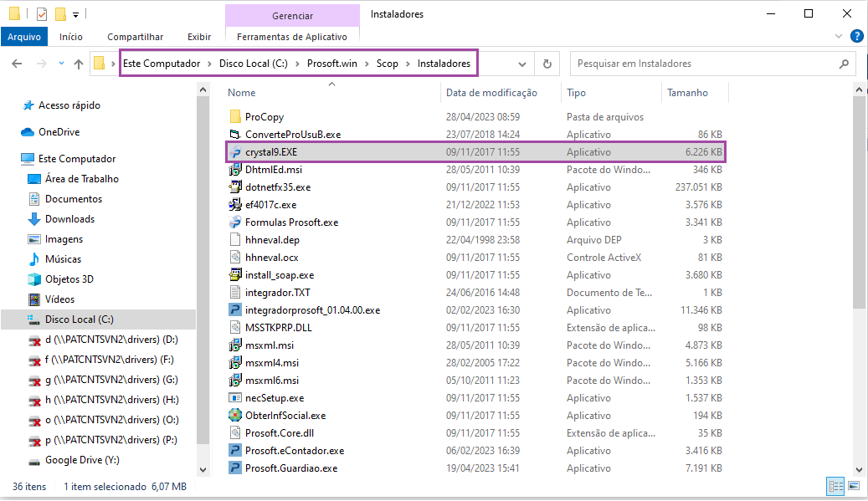Switch to the Compartilhar tab
868x501 pixels.
pyautogui.click(x=135, y=37)
